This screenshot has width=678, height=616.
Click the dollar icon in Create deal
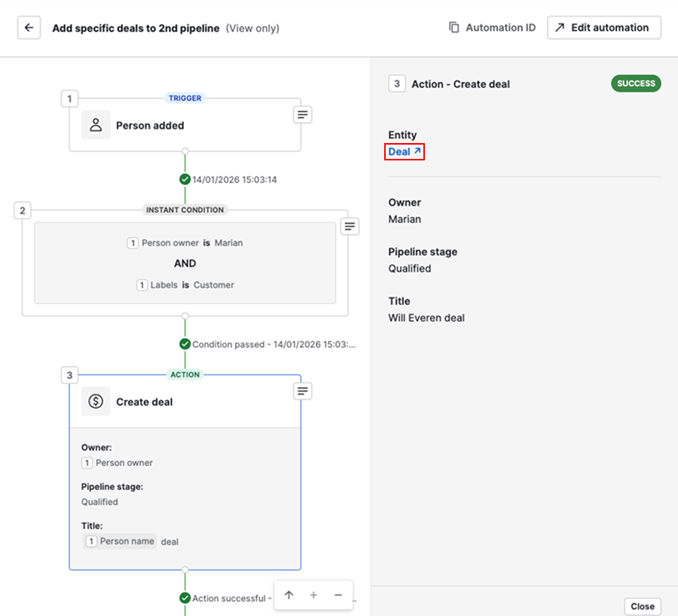96,402
